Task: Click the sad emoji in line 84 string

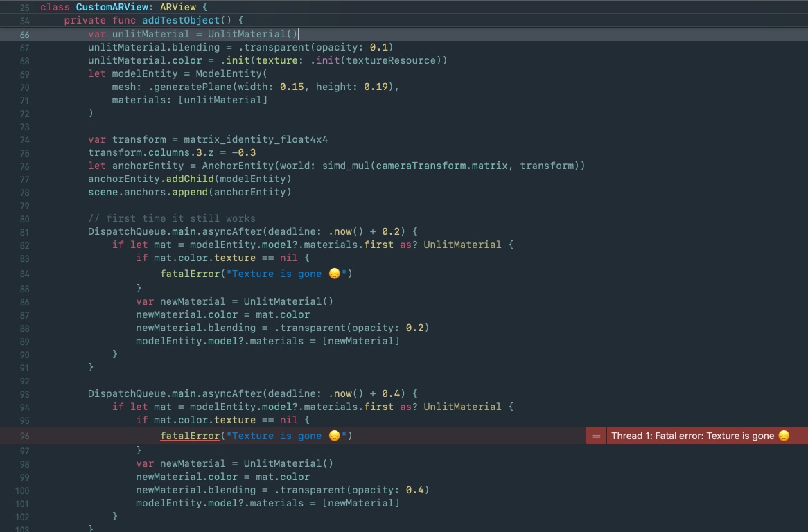Action: [335, 274]
